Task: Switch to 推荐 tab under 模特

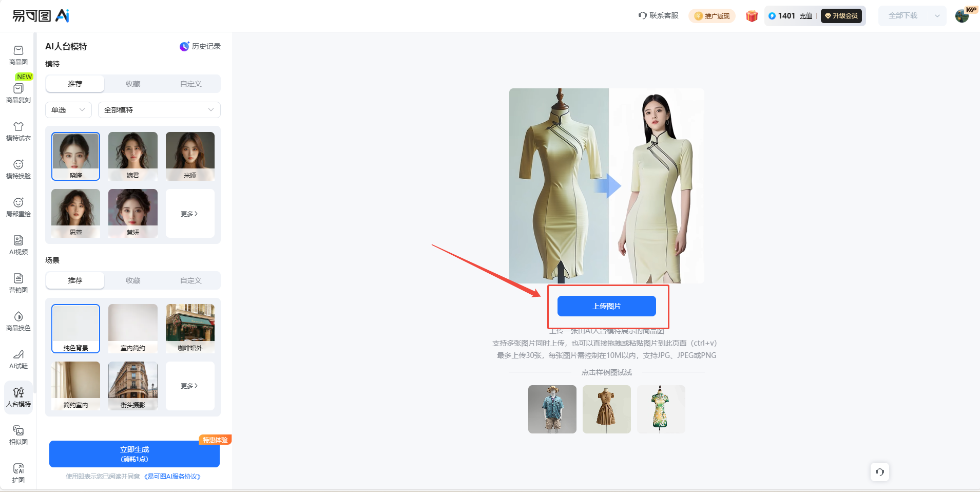Action: click(75, 84)
